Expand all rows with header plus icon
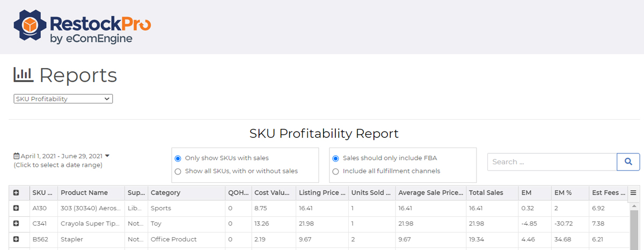Image resolution: width=644 pixels, height=250 pixels. point(16,193)
